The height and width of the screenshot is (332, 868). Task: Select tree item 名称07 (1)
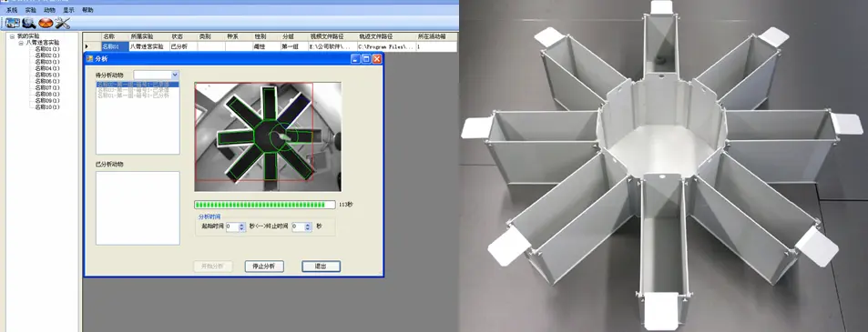pos(47,88)
